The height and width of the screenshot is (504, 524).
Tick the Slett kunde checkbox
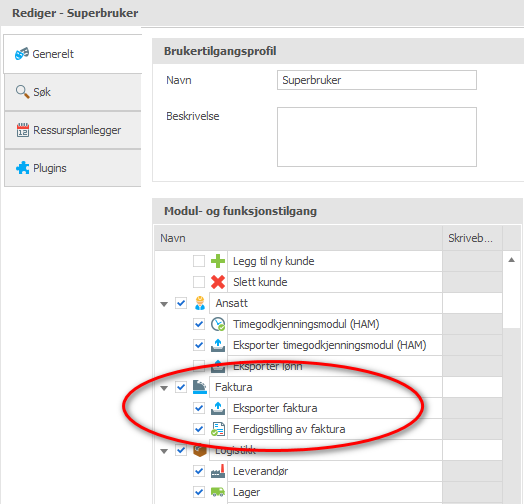tap(199, 282)
